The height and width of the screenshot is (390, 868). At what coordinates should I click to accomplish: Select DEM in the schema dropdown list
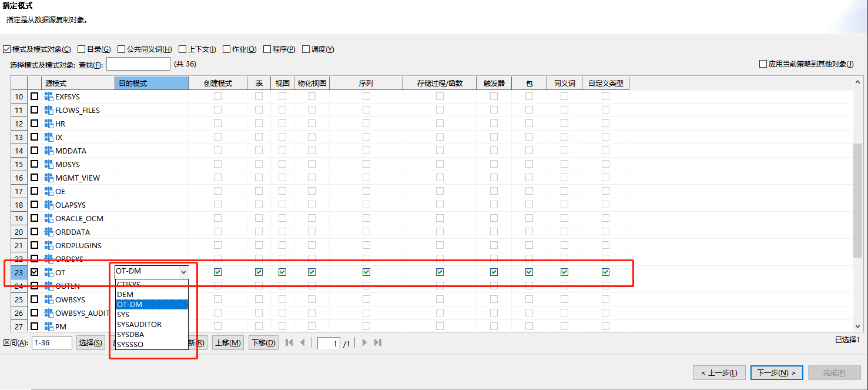(x=125, y=294)
